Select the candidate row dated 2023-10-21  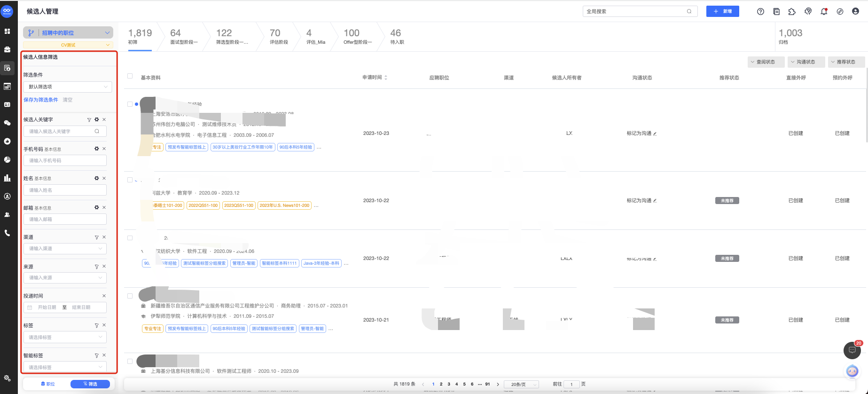(130, 296)
